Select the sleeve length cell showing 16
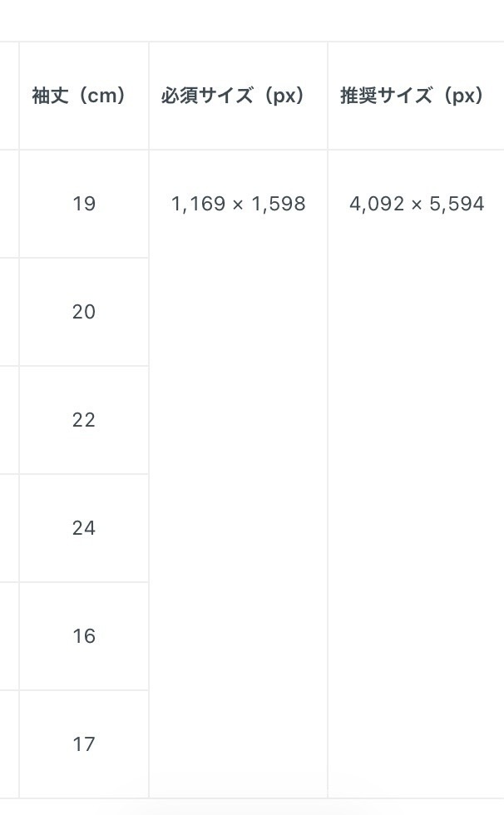This screenshot has height=815, width=504. [x=84, y=636]
